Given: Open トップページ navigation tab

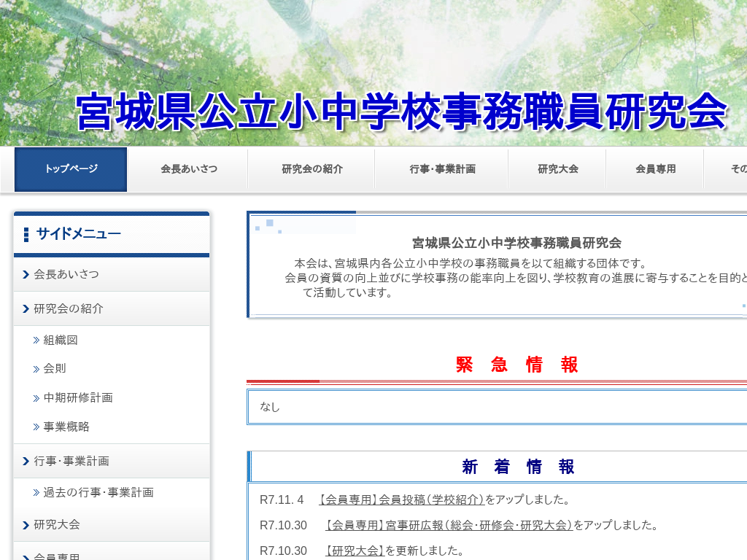Looking at the screenshot, I should coord(71,169).
